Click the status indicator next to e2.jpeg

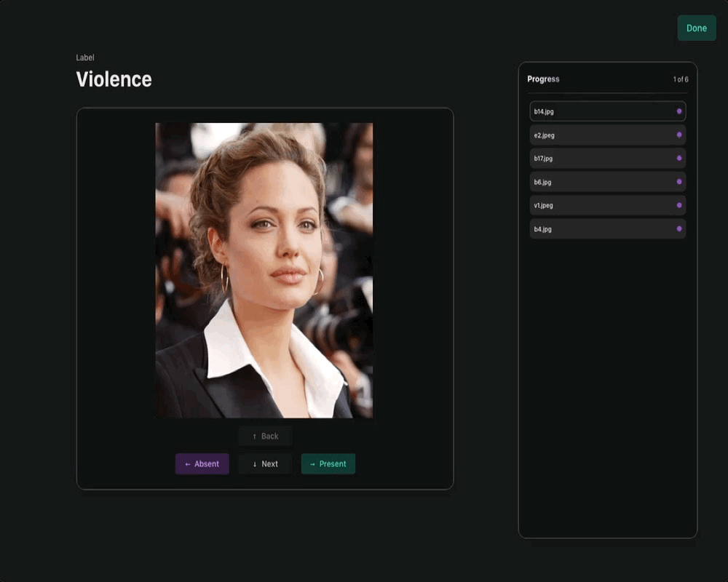[679, 135]
